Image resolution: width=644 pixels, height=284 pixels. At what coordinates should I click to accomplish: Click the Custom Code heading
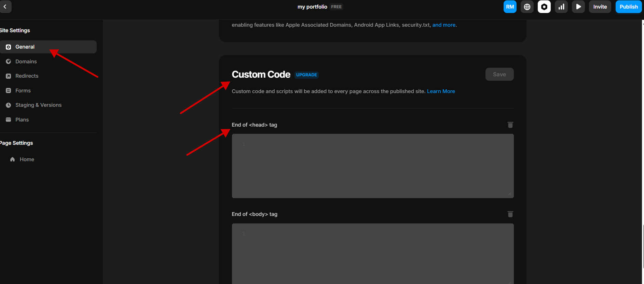(x=261, y=75)
